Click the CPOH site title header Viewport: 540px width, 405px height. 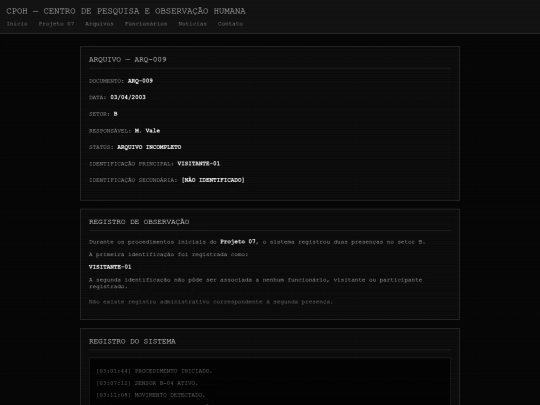[126, 11]
